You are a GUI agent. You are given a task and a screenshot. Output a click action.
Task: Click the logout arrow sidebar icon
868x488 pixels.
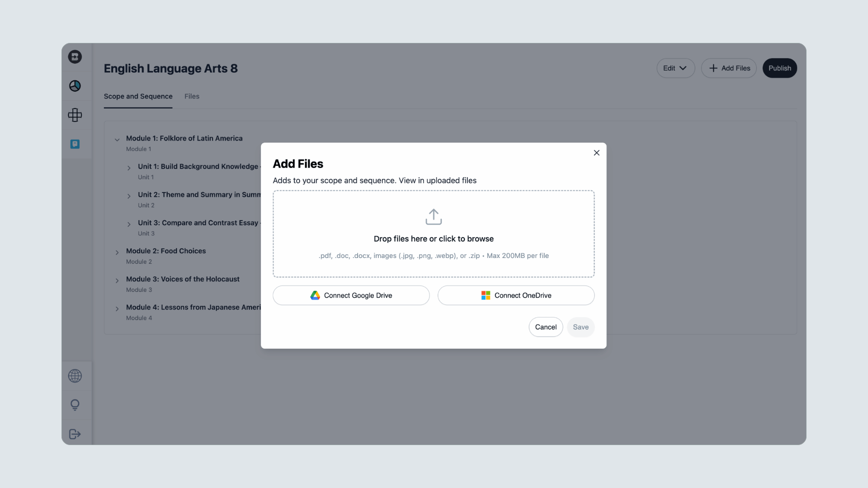tap(75, 434)
